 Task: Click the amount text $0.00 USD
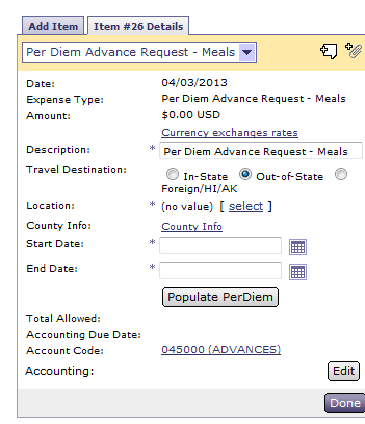tap(191, 115)
